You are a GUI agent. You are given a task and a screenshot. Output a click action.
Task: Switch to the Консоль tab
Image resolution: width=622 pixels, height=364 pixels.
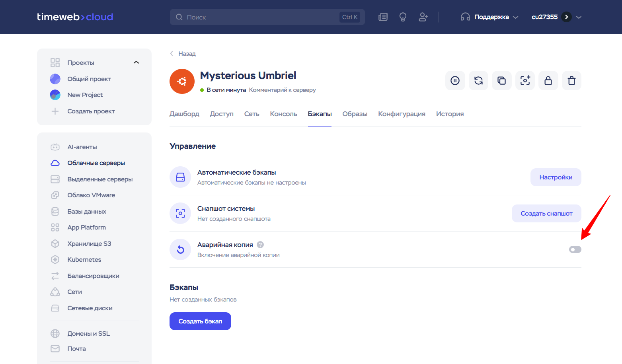[283, 114]
